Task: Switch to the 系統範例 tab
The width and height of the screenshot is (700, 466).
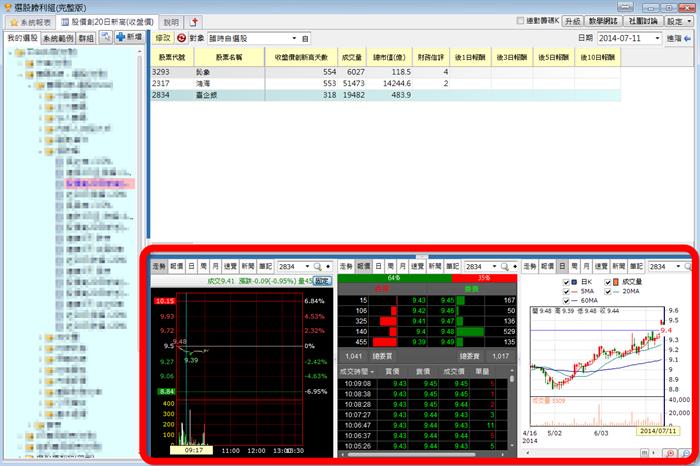Action: (x=57, y=37)
